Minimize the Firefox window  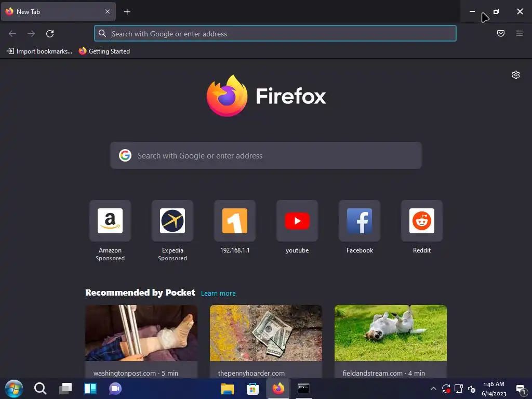click(x=472, y=11)
